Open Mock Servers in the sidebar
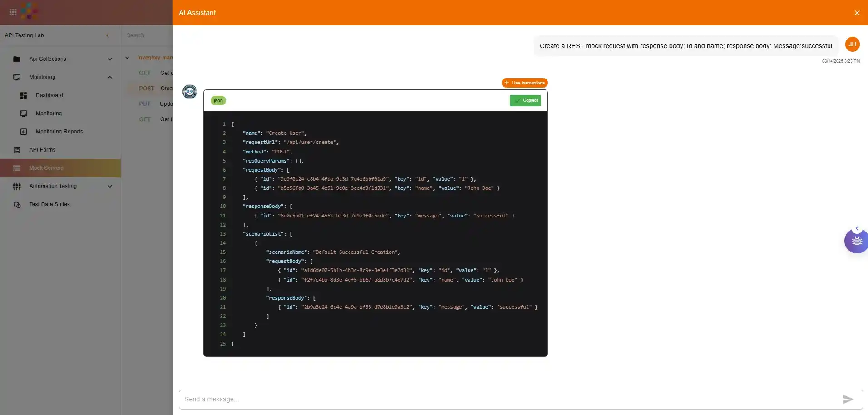Screen dimensions: 868x415 point(46,168)
